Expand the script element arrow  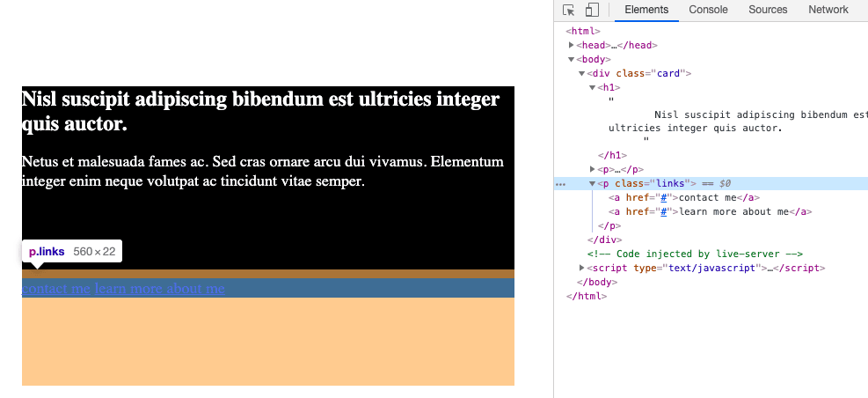(582, 268)
